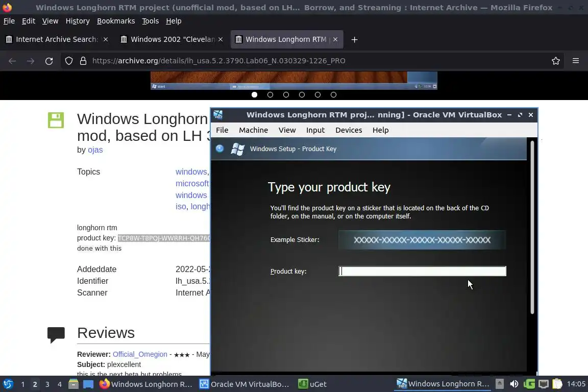Open VirtualBox Input menu

pyautogui.click(x=315, y=130)
